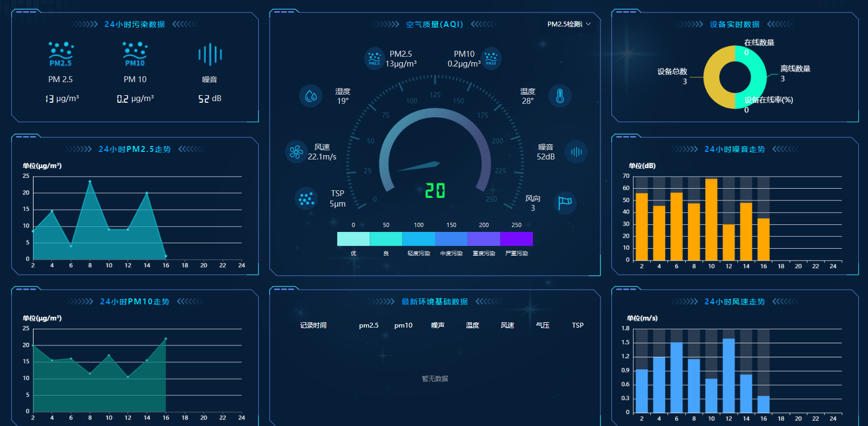Click the PM2.5 pollution icon in 24小时污染数据
Screen dimensions: 868x426
[x=61, y=54]
